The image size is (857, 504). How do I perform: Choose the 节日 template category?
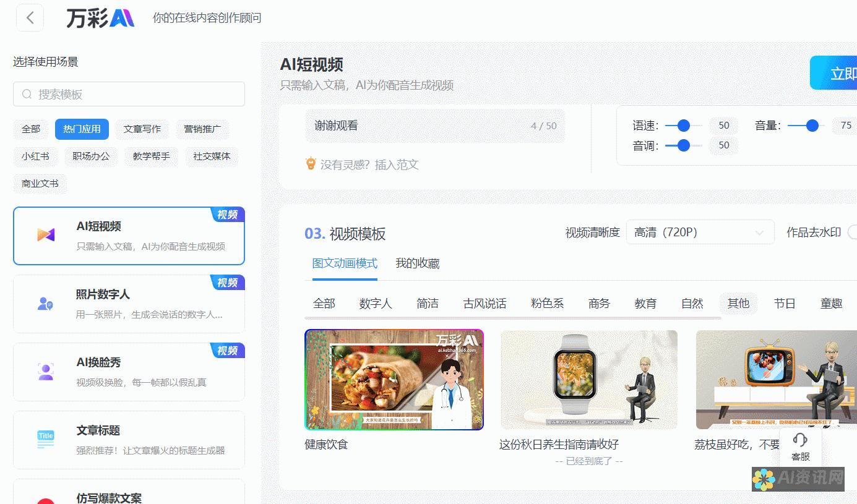785,304
